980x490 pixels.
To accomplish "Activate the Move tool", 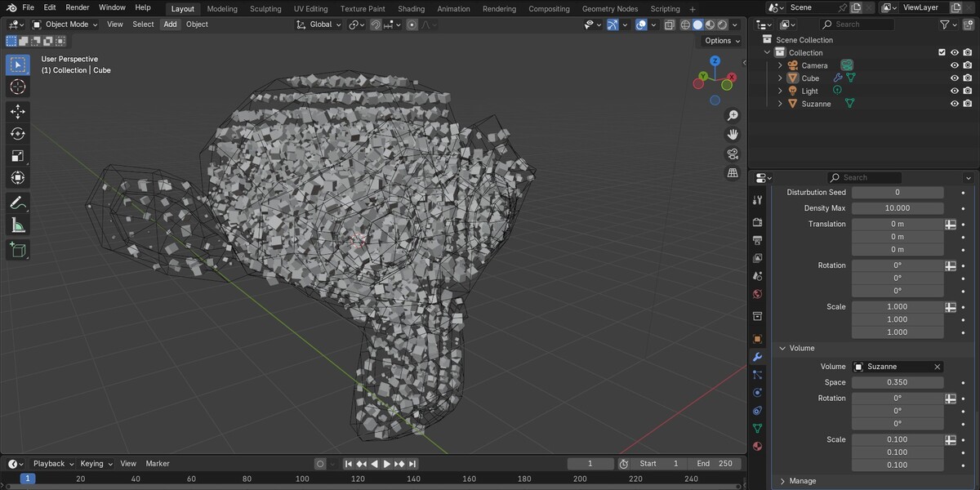I will click(x=18, y=112).
